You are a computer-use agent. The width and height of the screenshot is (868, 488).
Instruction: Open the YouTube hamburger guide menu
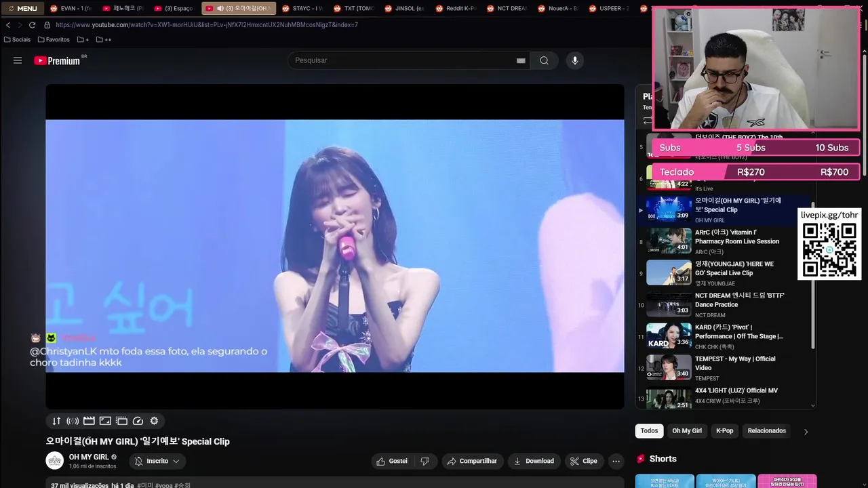point(18,60)
